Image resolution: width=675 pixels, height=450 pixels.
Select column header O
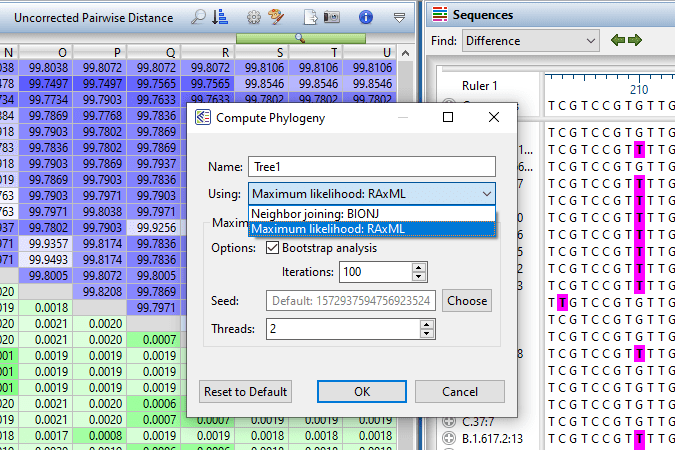click(x=46, y=53)
